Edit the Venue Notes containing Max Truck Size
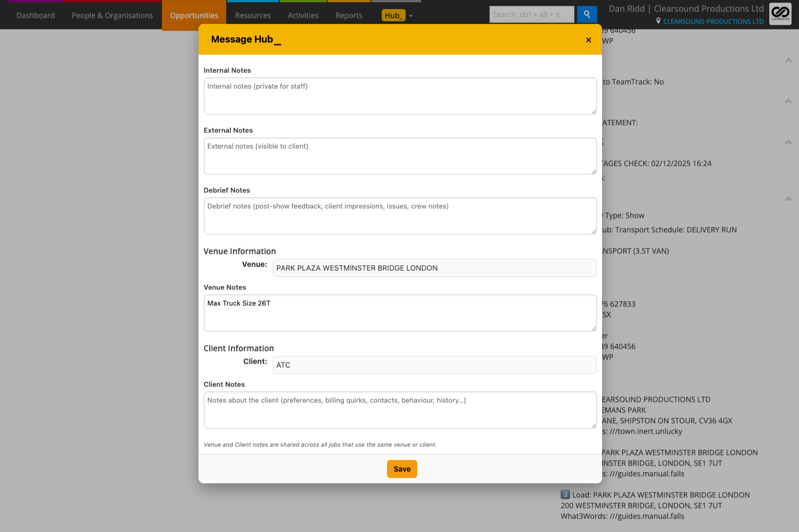799x532 pixels. click(x=400, y=313)
